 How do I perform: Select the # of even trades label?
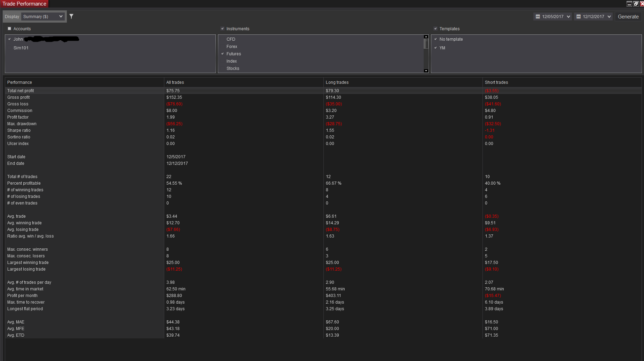click(22, 203)
